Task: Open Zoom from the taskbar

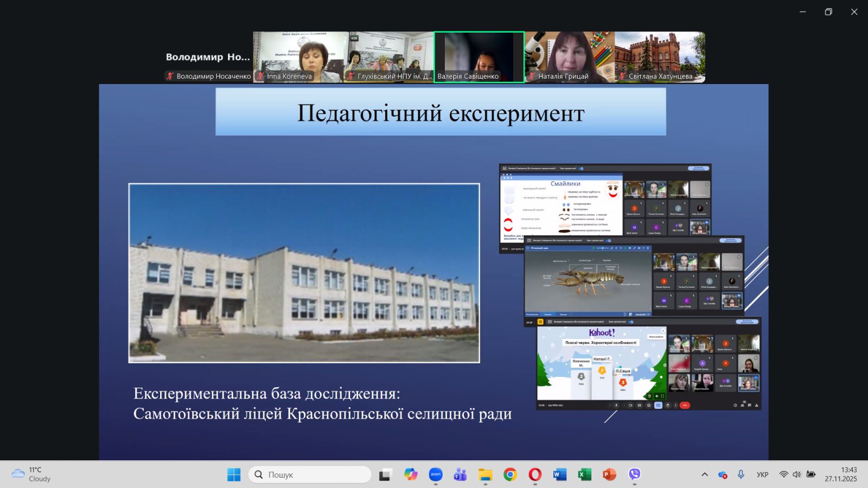Action: [x=436, y=474]
